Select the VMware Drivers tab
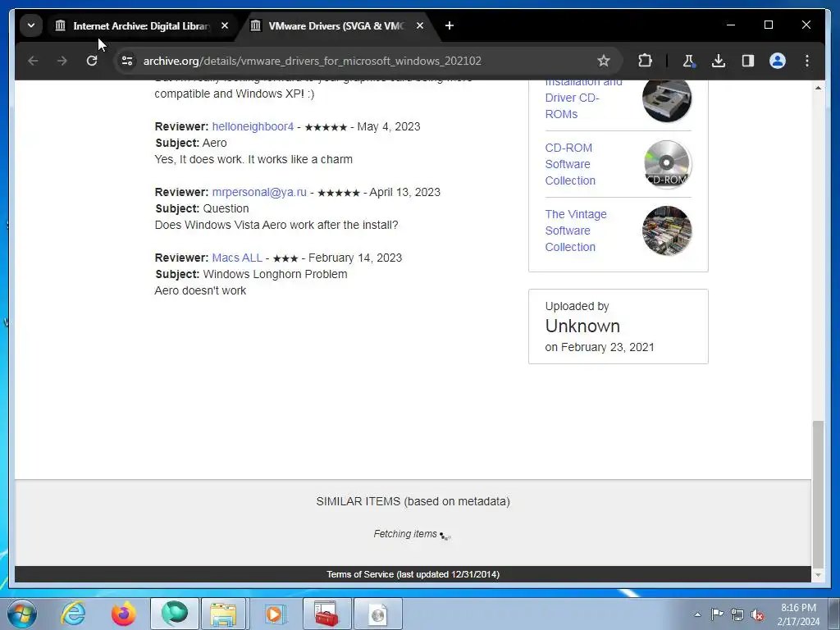 click(x=337, y=25)
